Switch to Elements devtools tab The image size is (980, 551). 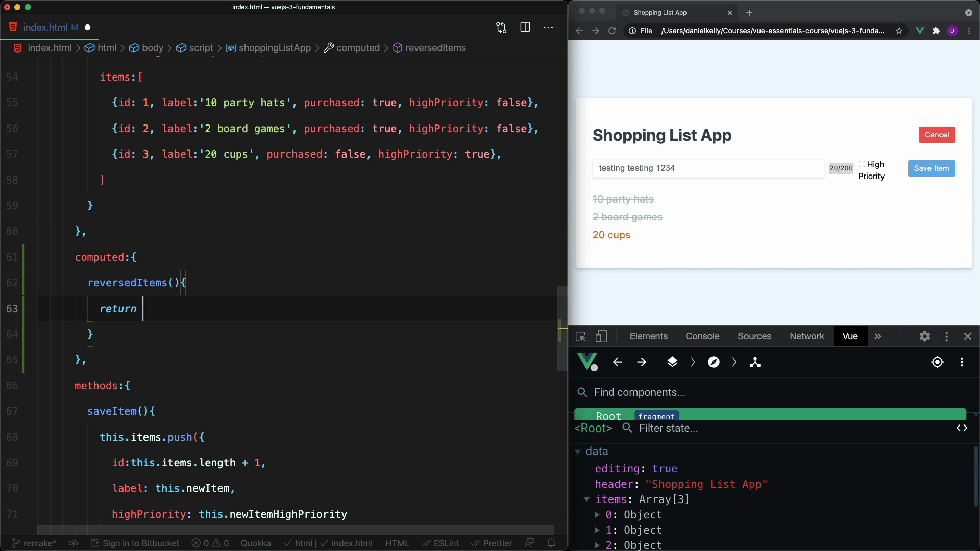[649, 336]
